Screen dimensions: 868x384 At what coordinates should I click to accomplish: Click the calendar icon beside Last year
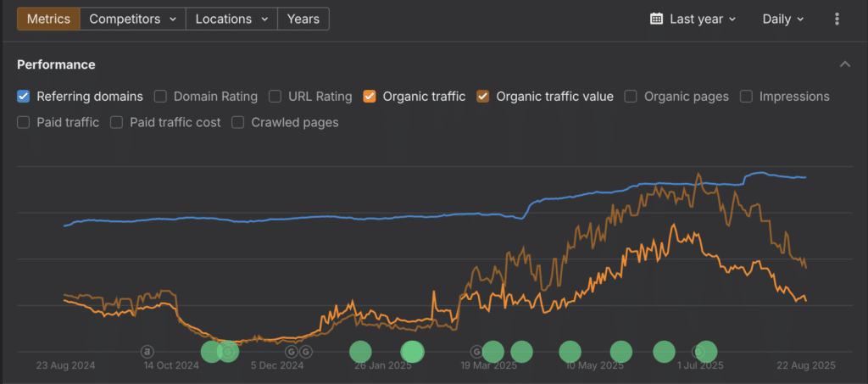click(x=656, y=19)
